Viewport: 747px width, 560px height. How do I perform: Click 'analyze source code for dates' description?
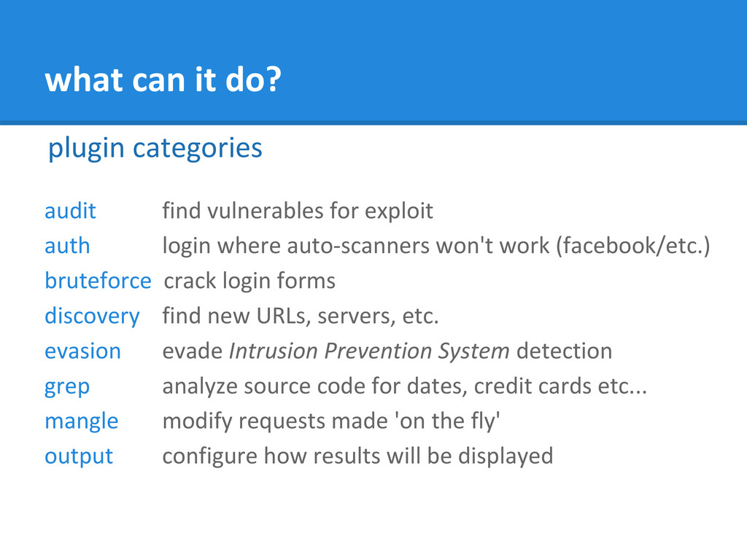[315, 386]
